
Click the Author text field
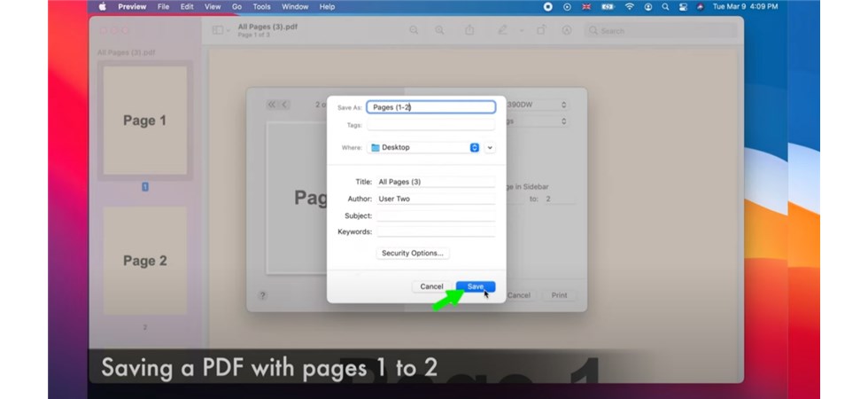click(435, 199)
